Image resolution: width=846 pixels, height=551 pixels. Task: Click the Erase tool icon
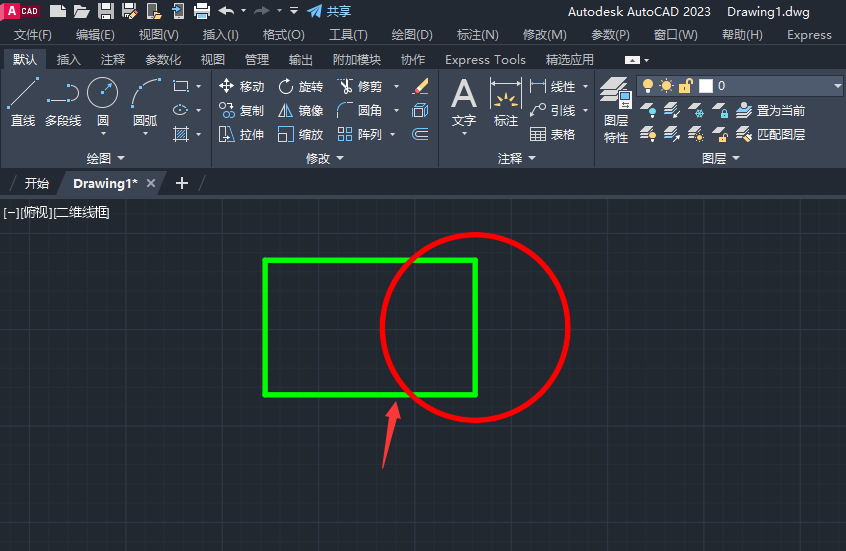pos(420,86)
